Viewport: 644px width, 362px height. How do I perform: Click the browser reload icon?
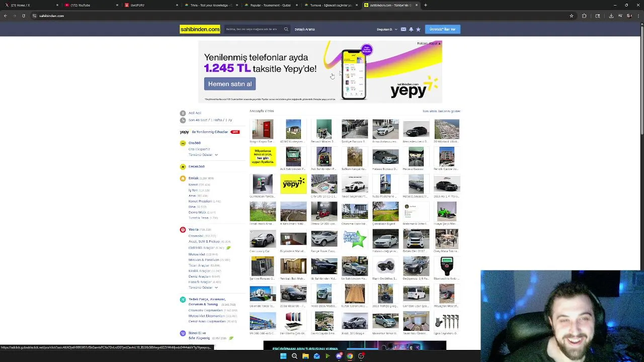coord(23,16)
